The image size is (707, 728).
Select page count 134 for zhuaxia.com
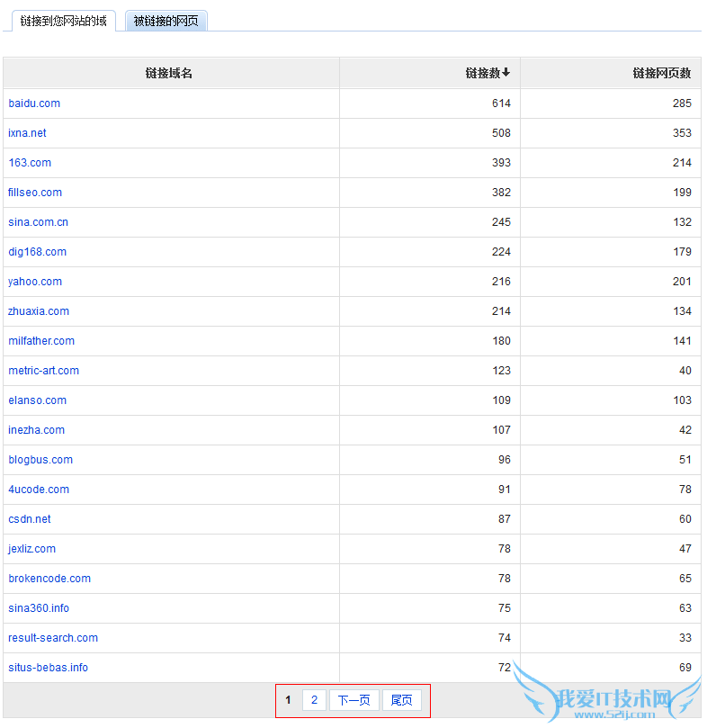(682, 311)
